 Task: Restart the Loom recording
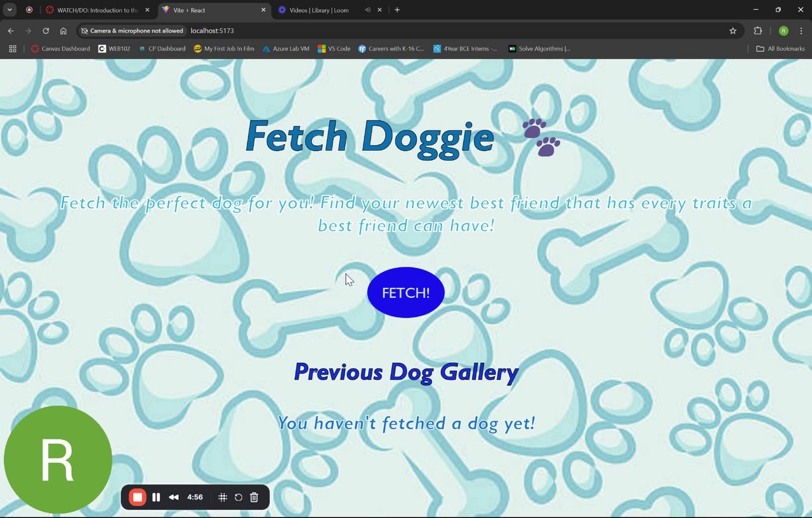coord(239,497)
